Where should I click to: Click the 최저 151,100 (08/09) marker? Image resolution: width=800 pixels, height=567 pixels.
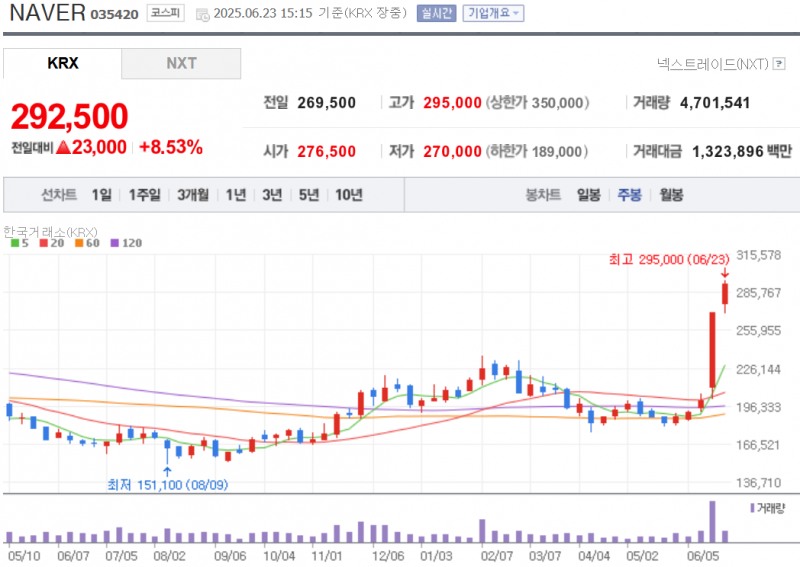167,485
